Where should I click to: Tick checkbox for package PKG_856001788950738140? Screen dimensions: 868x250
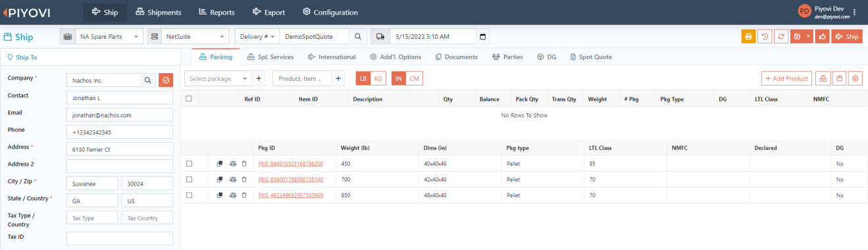coord(190,179)
